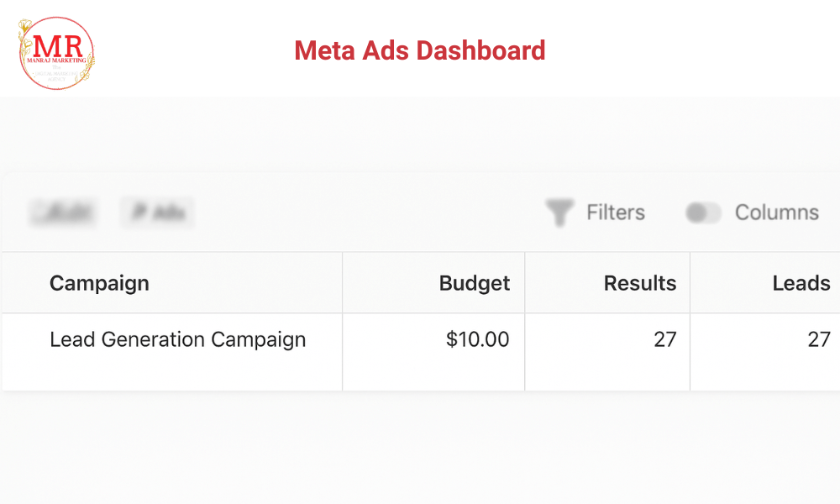The width and height of the screenshot is (840, 504).
Task: Click the divider between Campaign and Budget headers
Action: point(343,283)
